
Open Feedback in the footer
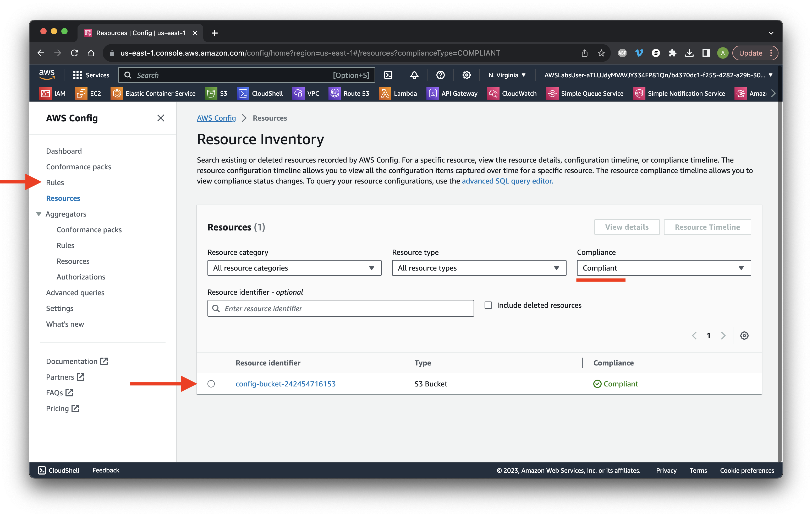(106, 470)
